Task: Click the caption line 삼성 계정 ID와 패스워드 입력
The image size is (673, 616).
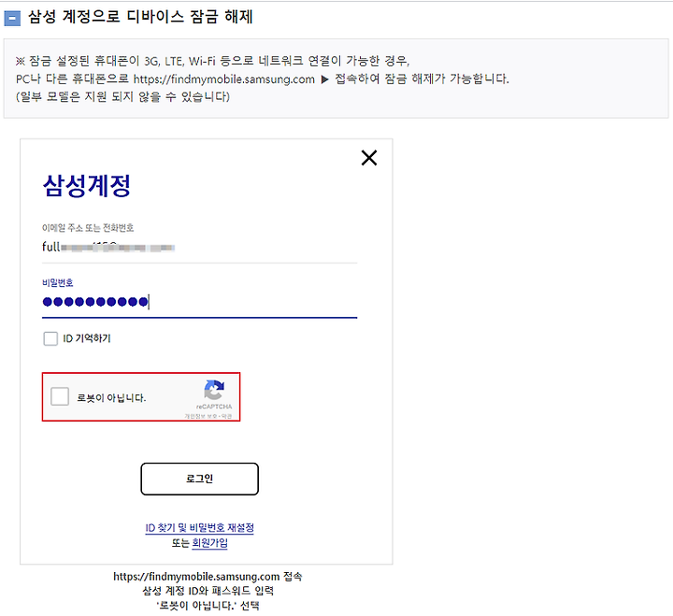Action: click(208, 591)
